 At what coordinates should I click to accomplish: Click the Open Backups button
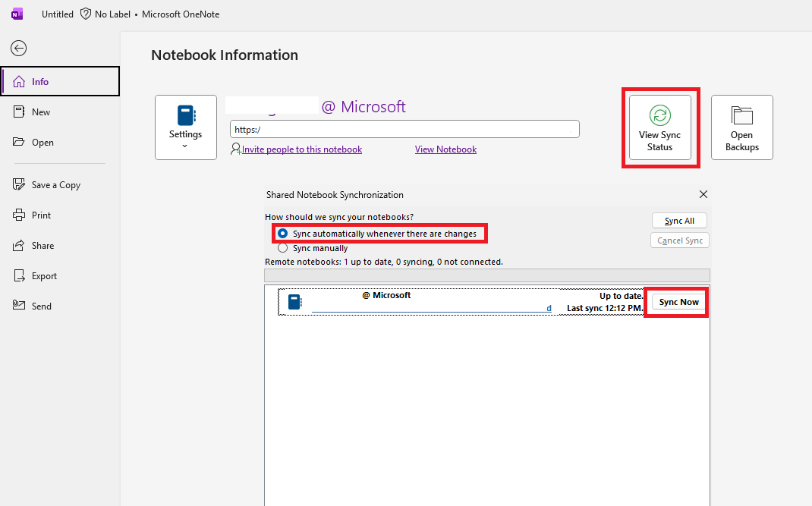tap(741, 127)
